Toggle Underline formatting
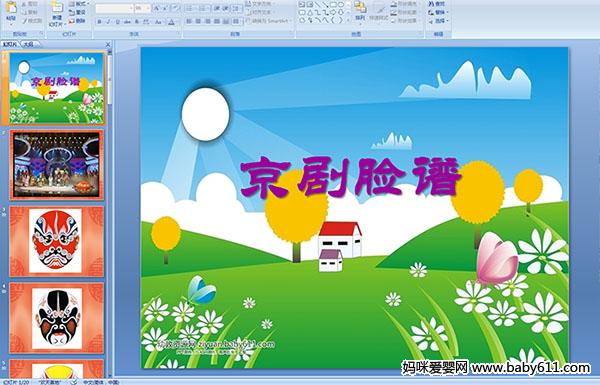600x385 pixels. coord(117,22)
